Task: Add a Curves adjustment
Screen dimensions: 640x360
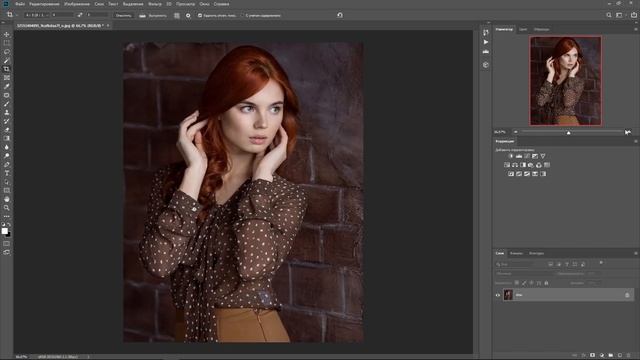Action: coord(527,156)
